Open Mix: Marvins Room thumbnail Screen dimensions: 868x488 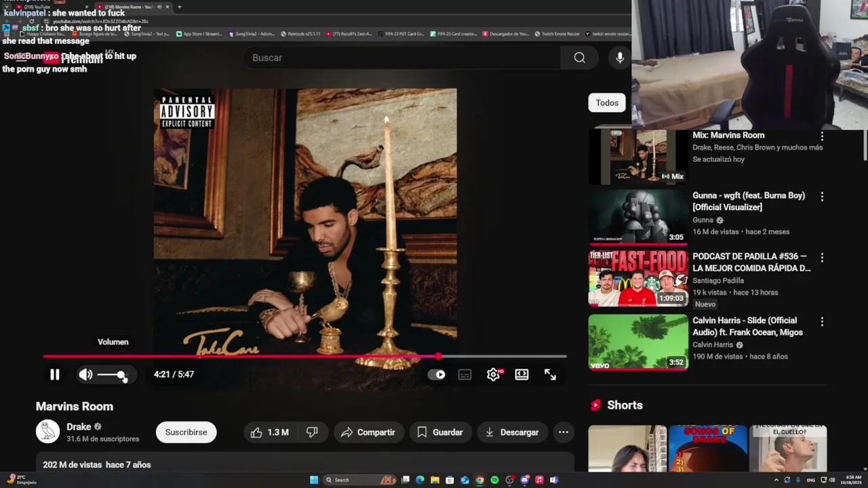pyautogui.click(x=638, y=157)
